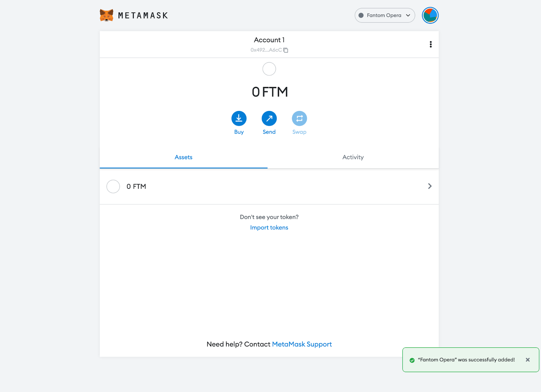This screenshot has width=541, height=392.
Task: Click the 0 FTM main balance
Action: (x=269, y=92)
